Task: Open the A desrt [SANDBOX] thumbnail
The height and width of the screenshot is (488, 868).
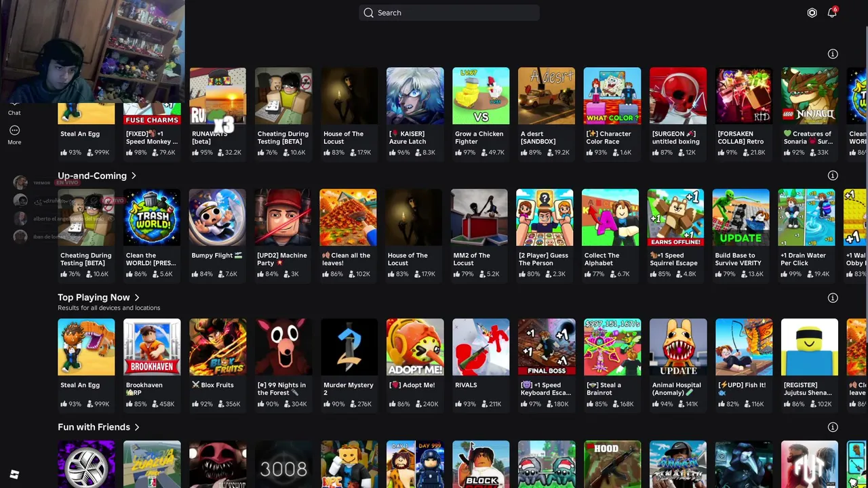Action: tap(547, 96)
